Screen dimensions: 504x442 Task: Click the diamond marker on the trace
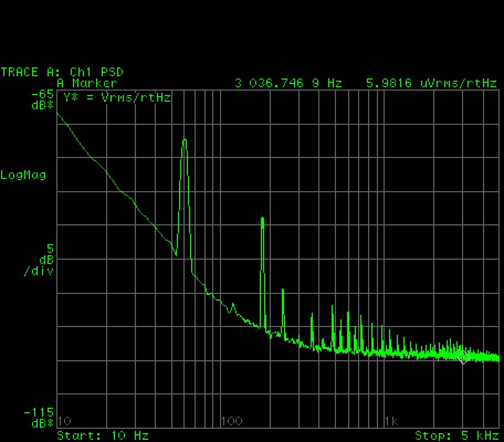(x=464, y=357)
